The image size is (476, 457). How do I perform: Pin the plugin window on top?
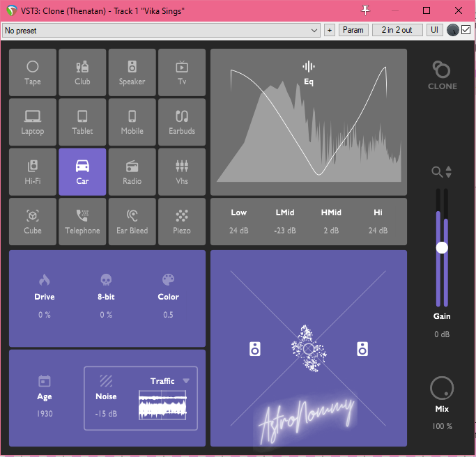click(365, 10)
